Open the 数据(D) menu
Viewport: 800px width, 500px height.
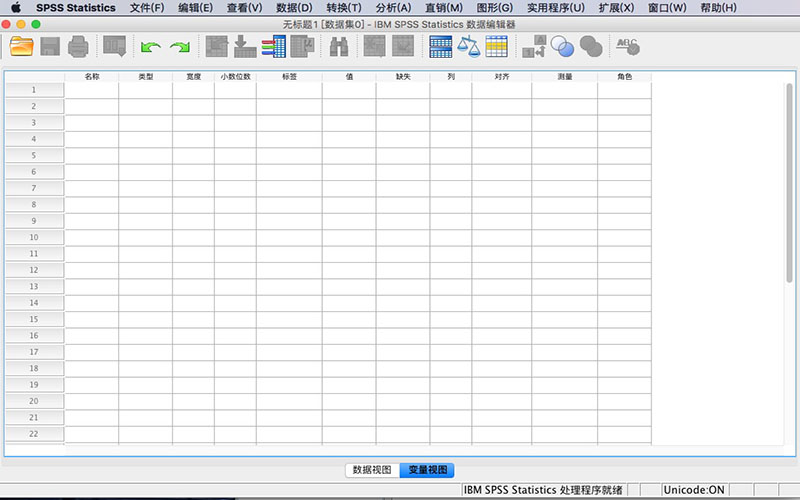(294, 8)
